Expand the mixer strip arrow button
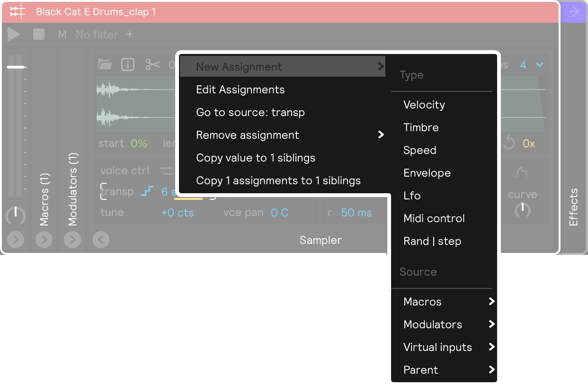Screen dimensions: 588x386 tap(16, 240)
